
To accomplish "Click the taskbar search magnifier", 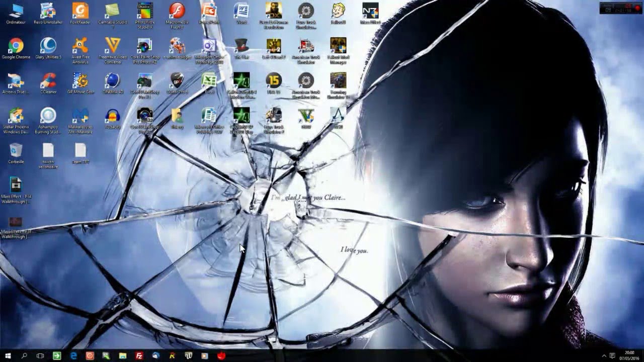I will click(24, 356).
